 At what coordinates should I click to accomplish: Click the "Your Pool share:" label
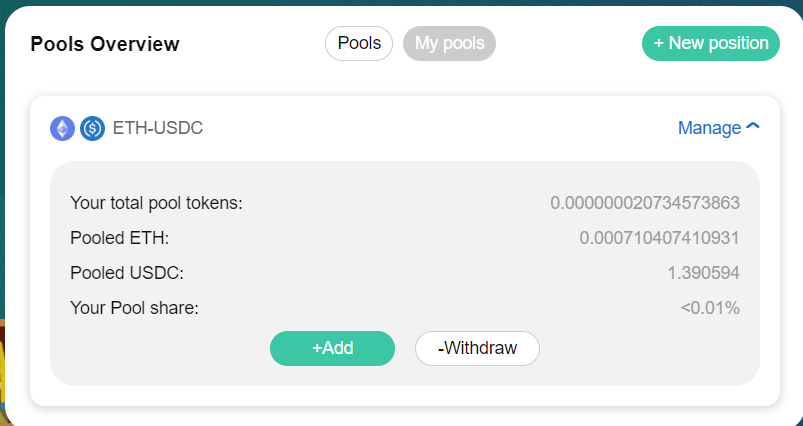134,308
